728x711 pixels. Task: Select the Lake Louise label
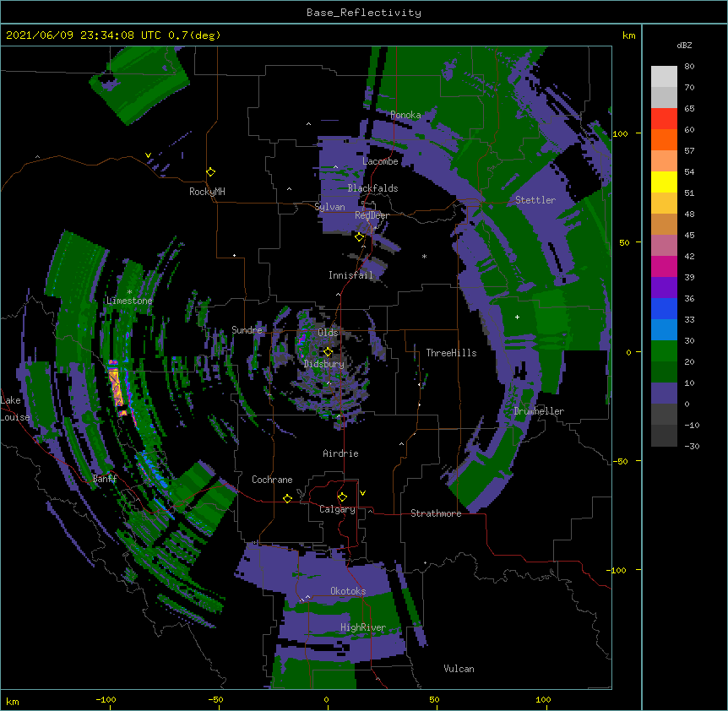click(x=15, y=409)
